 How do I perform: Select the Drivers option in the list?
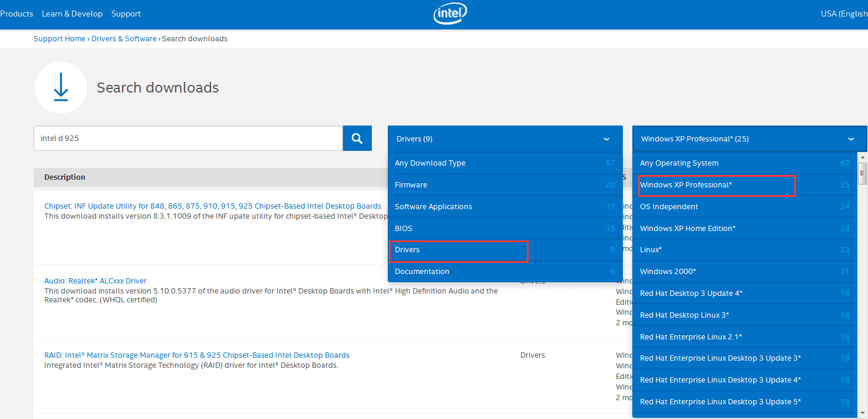coord(505,250)
